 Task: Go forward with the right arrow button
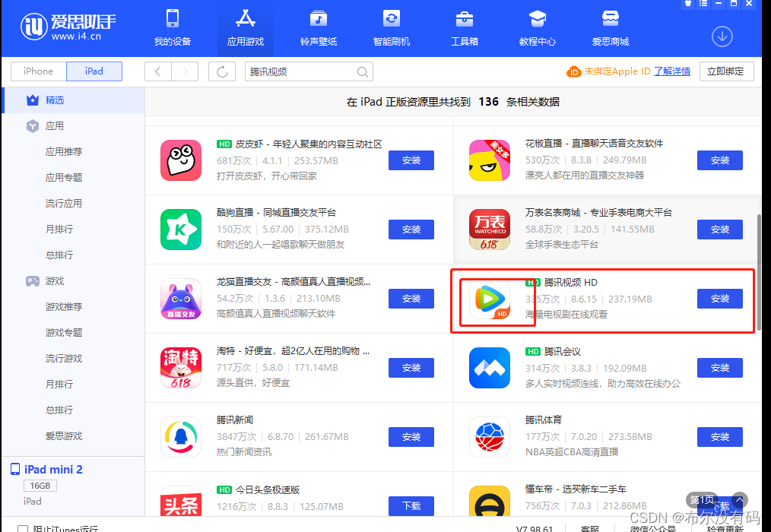[x=185, y=71]
